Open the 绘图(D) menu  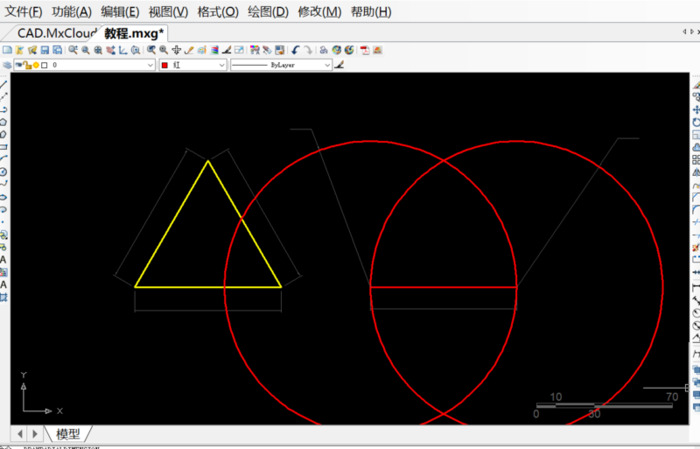(267, 12)
